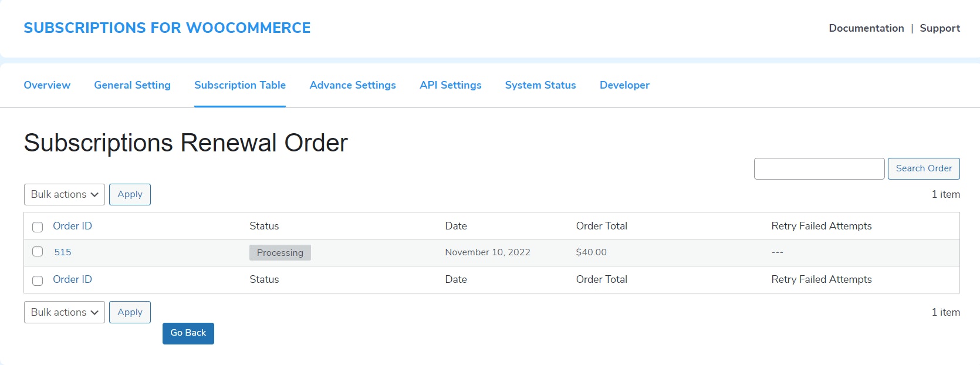Click the Status label in table footer
Image resolution: width=980 pixels, height=365 pixels.
(x=264, y=279)
